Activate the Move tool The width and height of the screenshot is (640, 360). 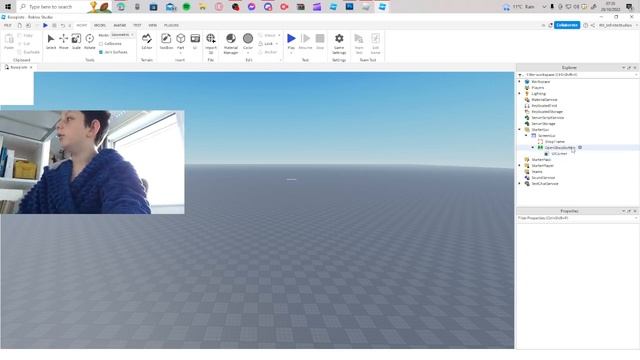click(64, 41)
